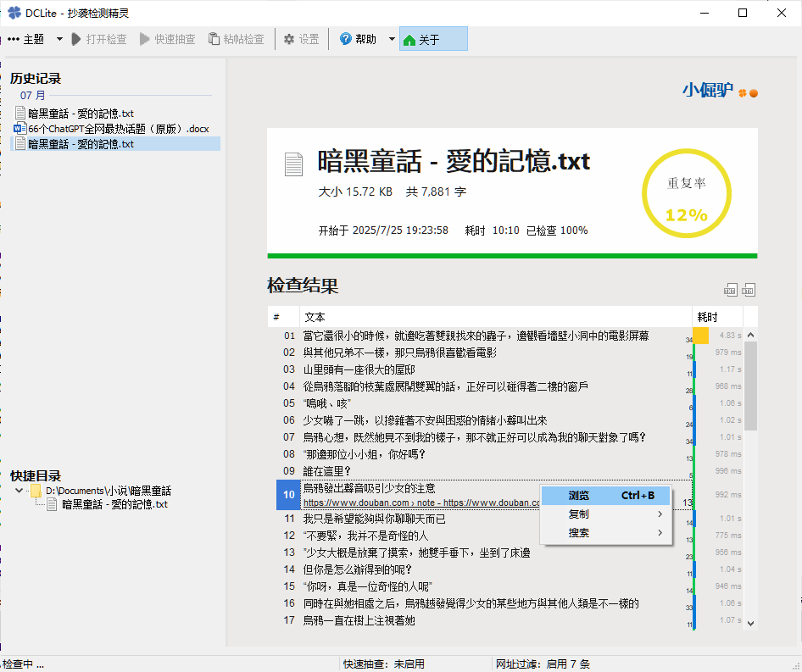The image size is (802, 672).
Task: Click 快速抽查: 未启用 in the status bar
Action: (x=383, y=664)
